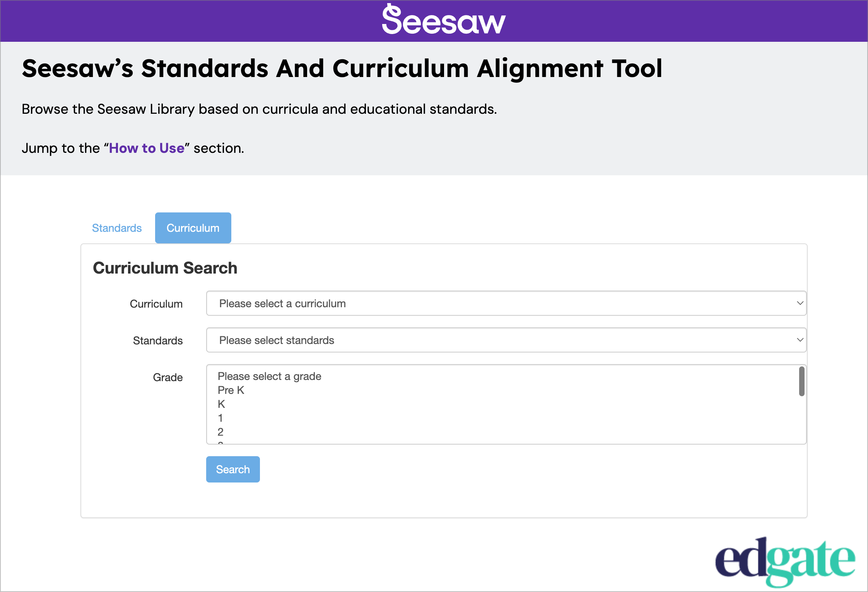Click the grade list scrollbar thumb
Viewport: 868px width, 592px height.
coord(801,382)
